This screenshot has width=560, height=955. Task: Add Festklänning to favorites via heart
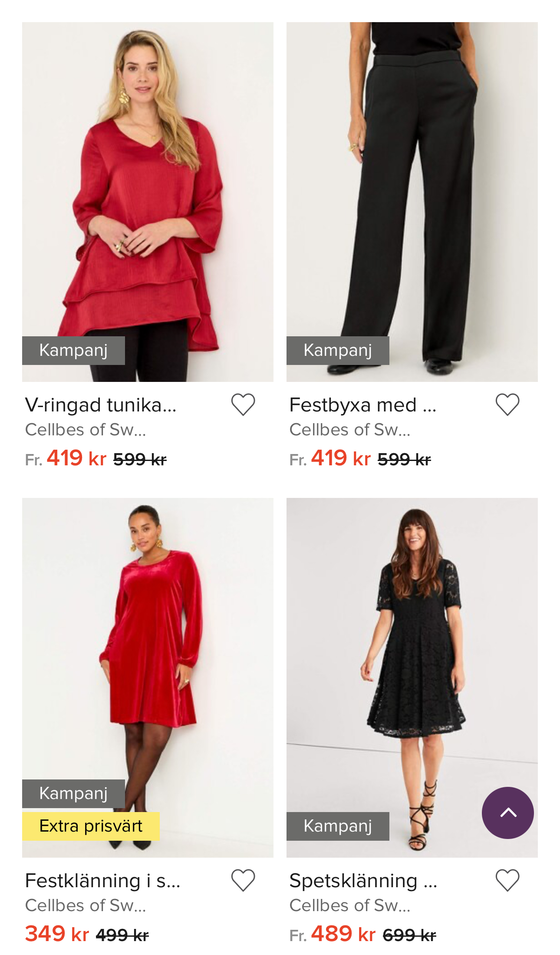point(243,880)
